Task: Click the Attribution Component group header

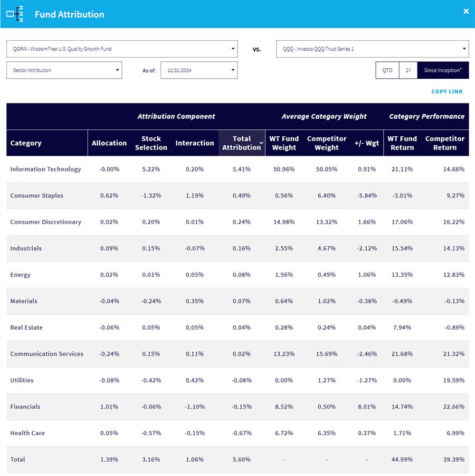Action: tap(176, 117)
